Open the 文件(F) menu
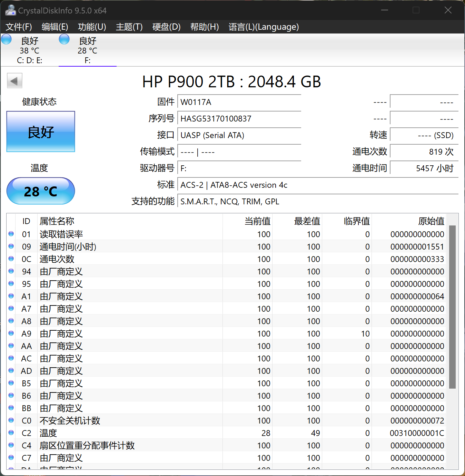Viewport: 465px width, 476px height. click(x=19, y=27)
